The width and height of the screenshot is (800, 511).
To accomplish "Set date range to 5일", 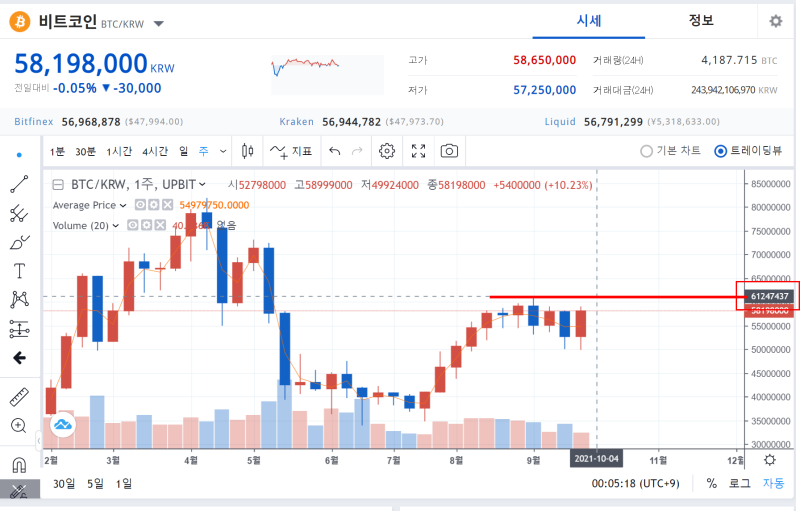I will [x=95, y=483].
